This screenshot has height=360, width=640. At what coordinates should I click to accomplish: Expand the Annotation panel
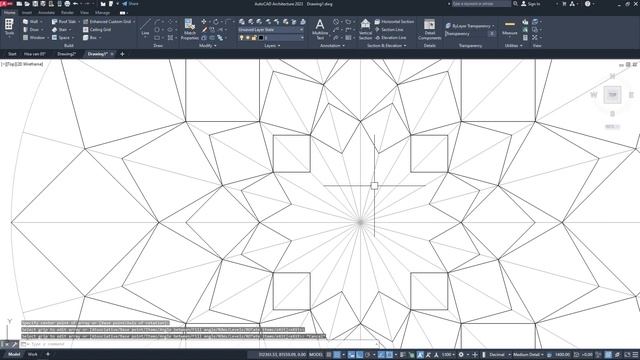pyautogui.click(x=332, y=46)
